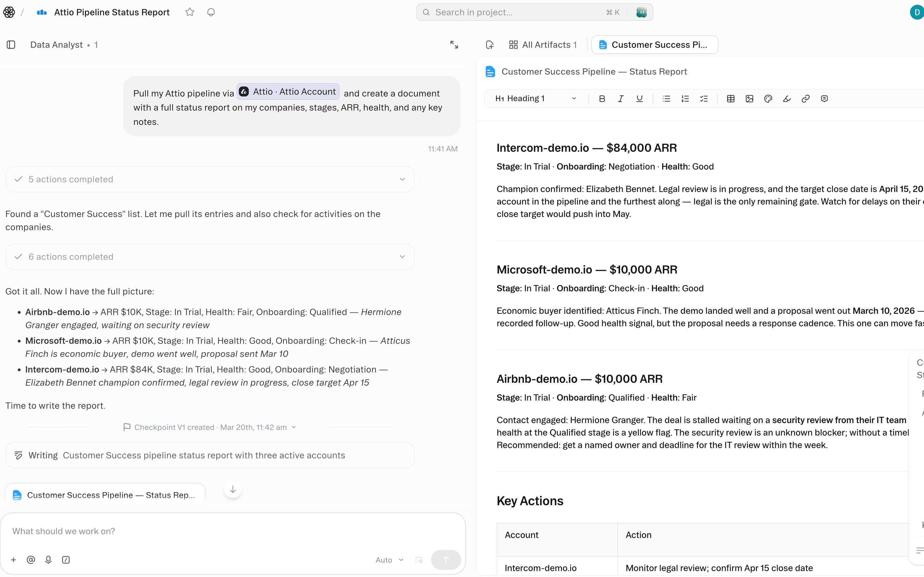Viewport: 924px width, 577px height.
Task: Click the insert table icon
Action: (x=730, y=99)
